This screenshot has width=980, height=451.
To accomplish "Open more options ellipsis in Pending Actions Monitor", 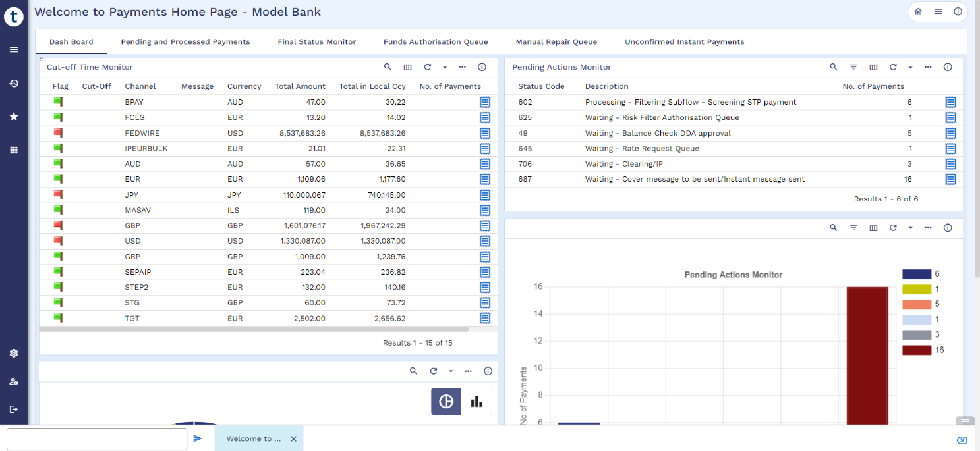I will pyautogui.click(x=928, y=67).
